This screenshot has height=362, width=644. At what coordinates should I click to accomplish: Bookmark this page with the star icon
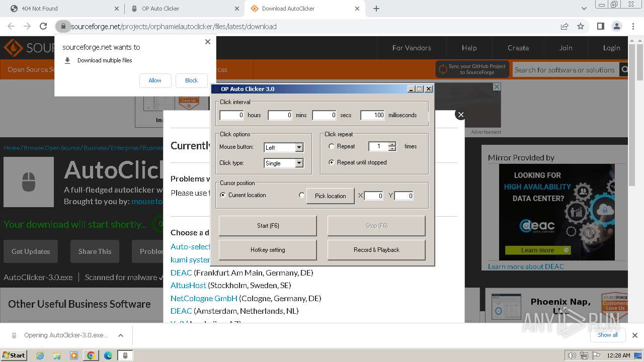[x=581, y=26]
